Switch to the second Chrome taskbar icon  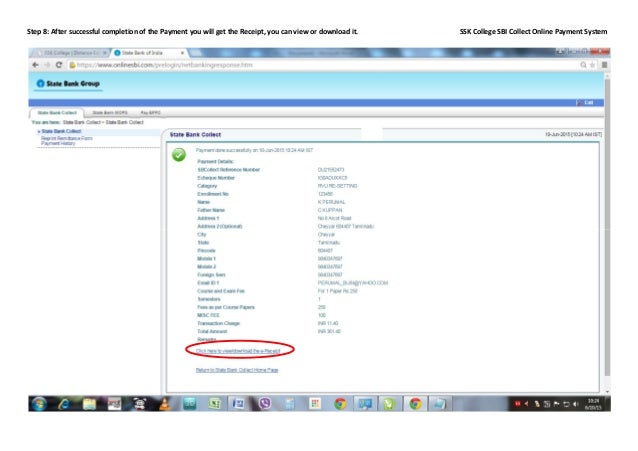pos(415,404)
